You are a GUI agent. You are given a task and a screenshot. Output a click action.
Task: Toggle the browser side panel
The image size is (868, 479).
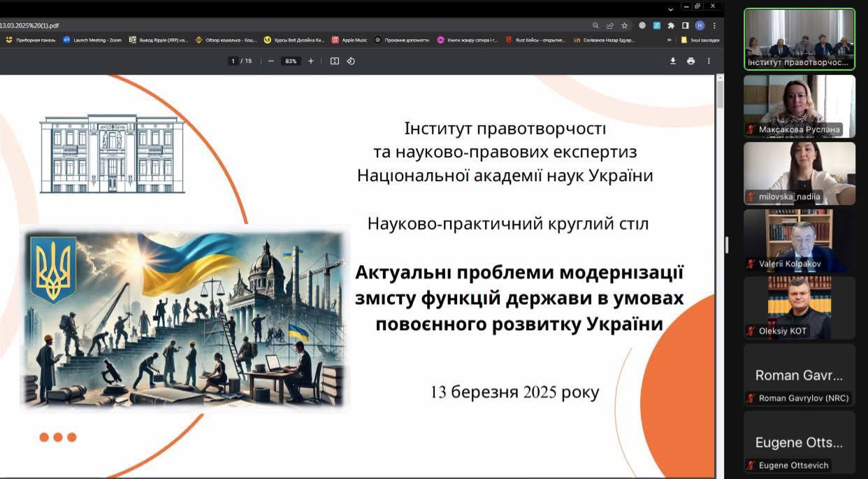point(685,25)
